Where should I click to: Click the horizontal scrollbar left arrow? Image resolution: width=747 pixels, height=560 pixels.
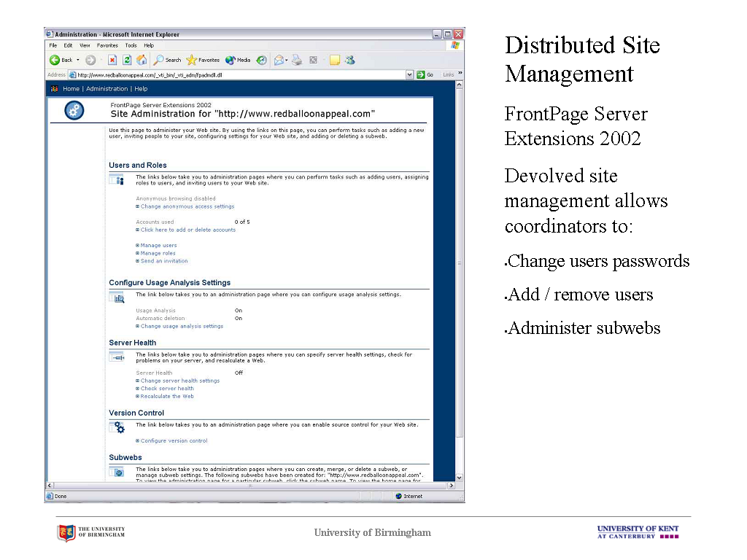pyautogui.click(x=50, y=485)
